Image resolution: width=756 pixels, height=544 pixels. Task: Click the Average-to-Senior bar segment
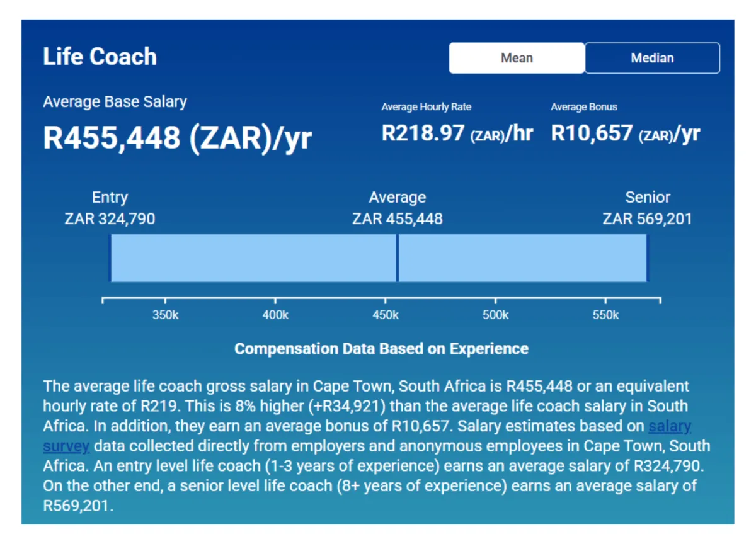coord(522,258)
